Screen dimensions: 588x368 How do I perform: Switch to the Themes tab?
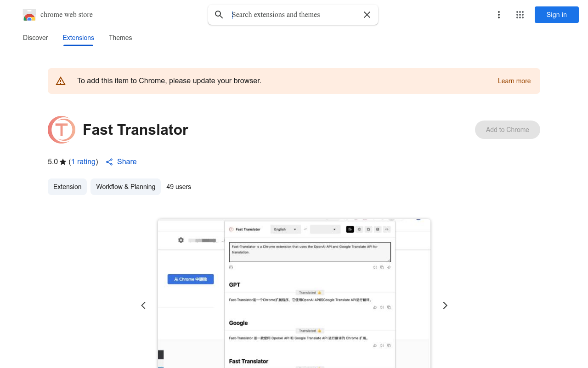120,38
